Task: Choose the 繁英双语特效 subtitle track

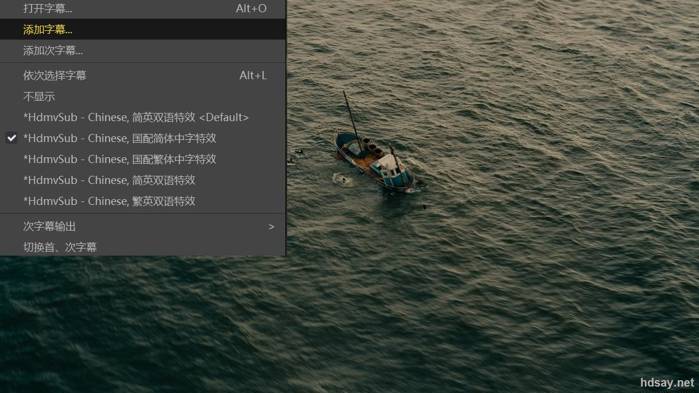Action: (143, 201)
